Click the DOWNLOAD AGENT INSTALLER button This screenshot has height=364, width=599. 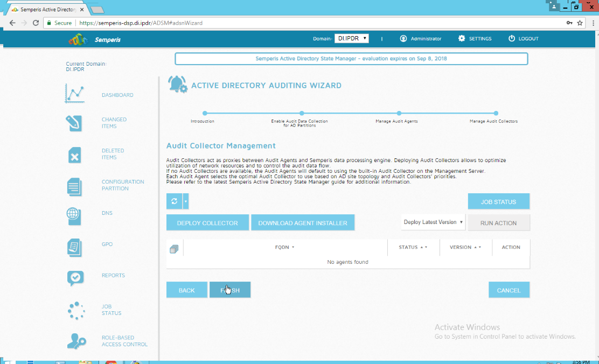303,223
